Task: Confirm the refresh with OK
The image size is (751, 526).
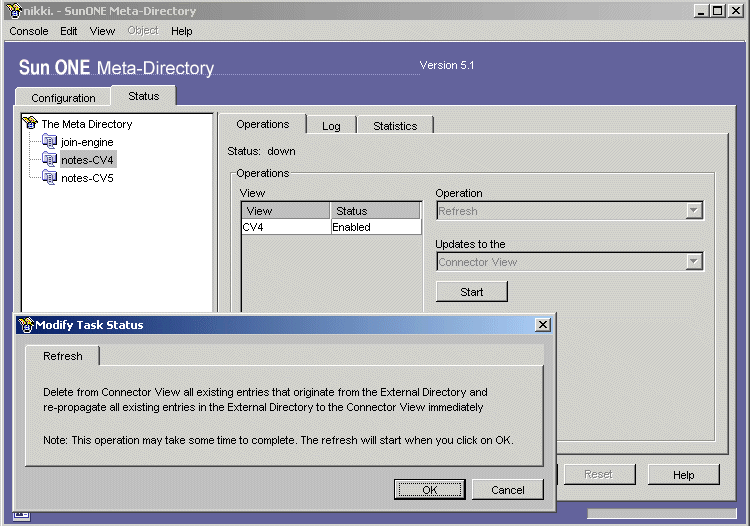Action: point(430,490)
